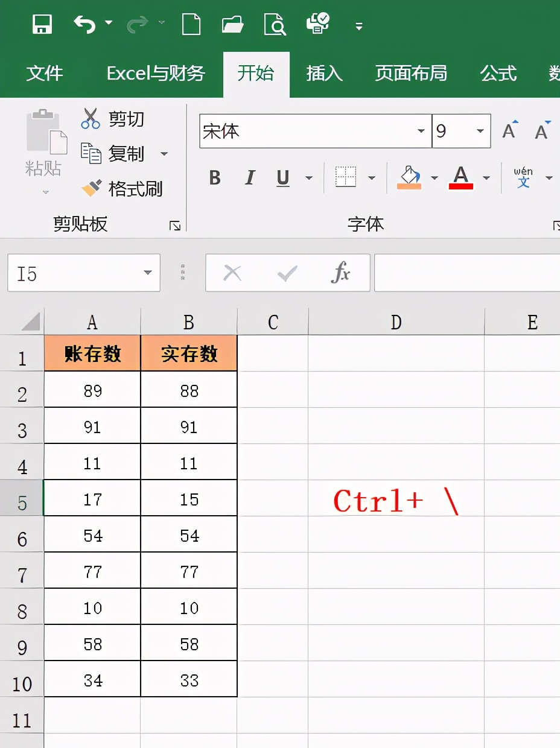Image resolution: width=560 pixels, height=748 pixels.
Task: Toggle Italic formatting
Action: click(249, 177)
